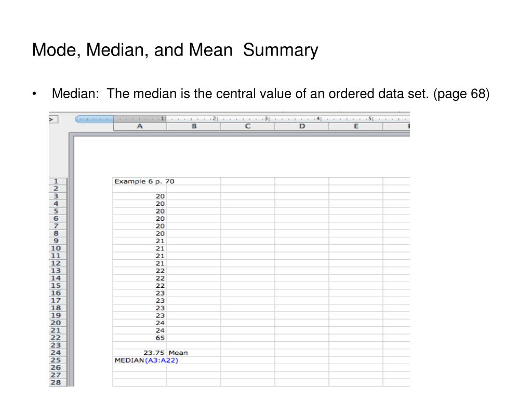Select row 3 cell with 20

tap(140, 196)
